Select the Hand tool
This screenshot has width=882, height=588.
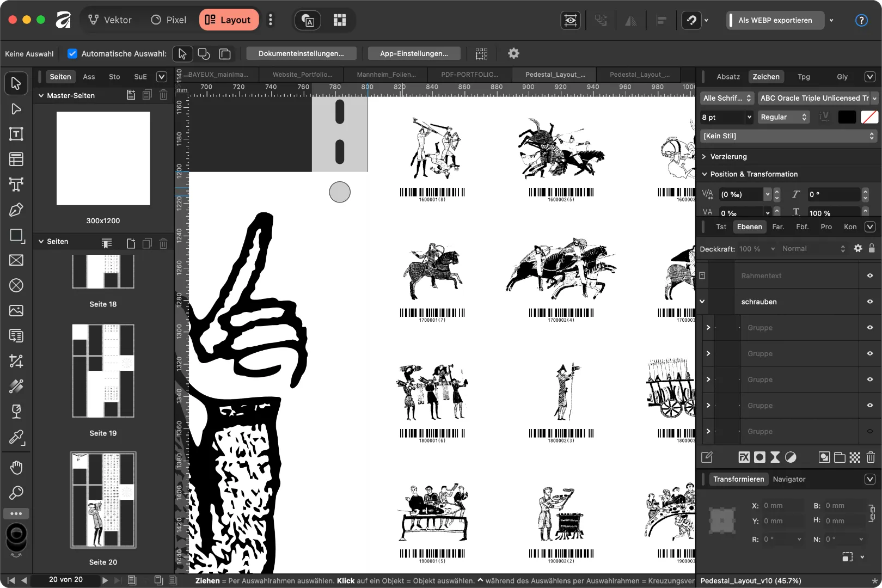(16, 467)
